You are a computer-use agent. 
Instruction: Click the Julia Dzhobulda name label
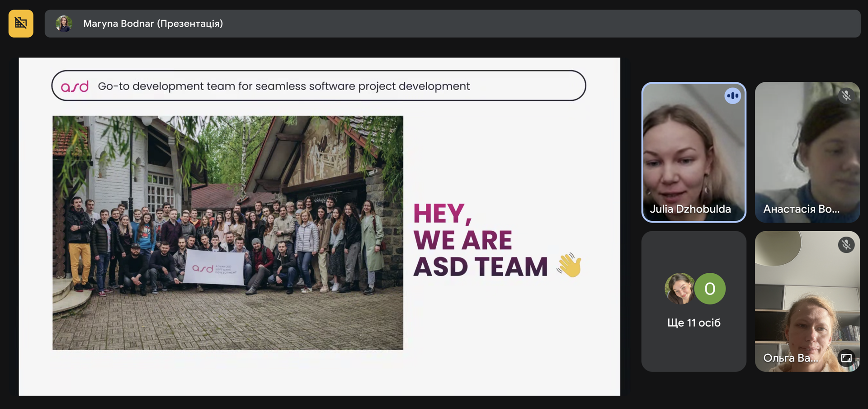point(690,209)
